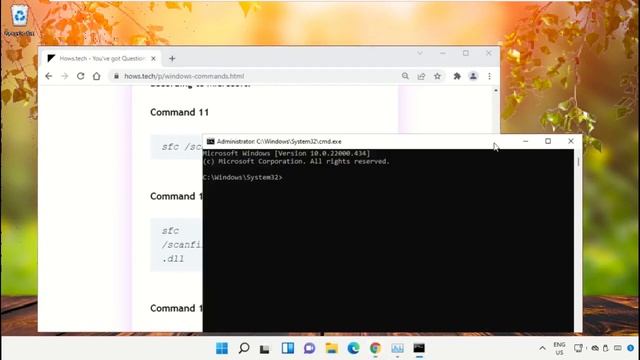The image size is (640, 360).
Task: Open Task View on taskbar
Action: click(265, 348)
